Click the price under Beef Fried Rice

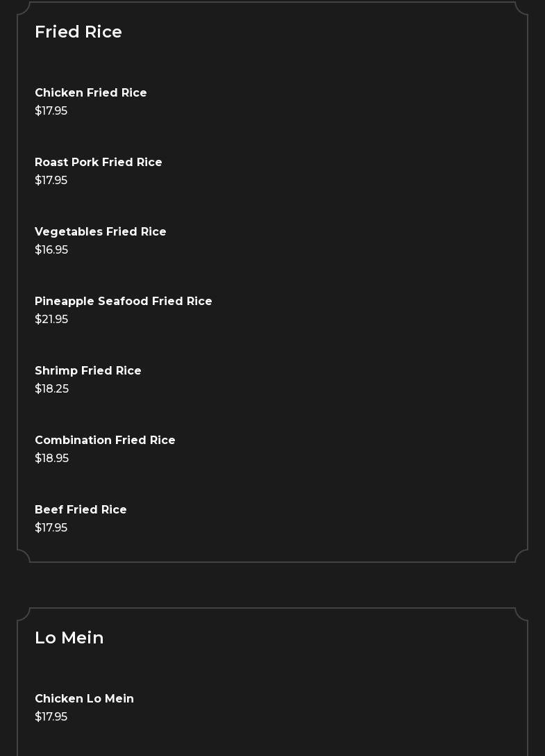pos(51,528)
